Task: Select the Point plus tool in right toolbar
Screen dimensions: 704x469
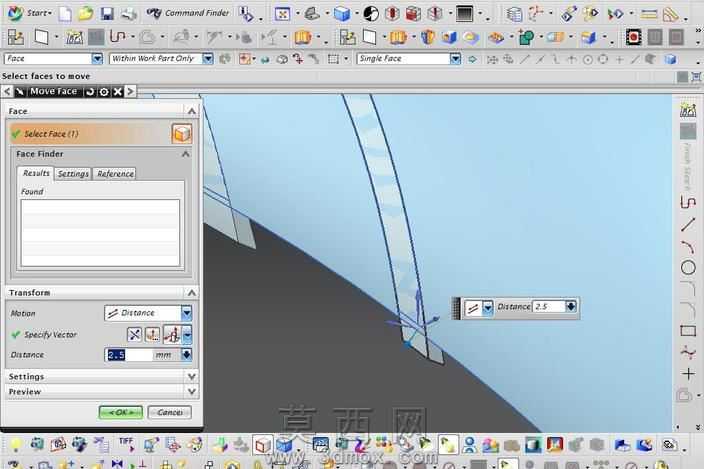Action: 688,373
